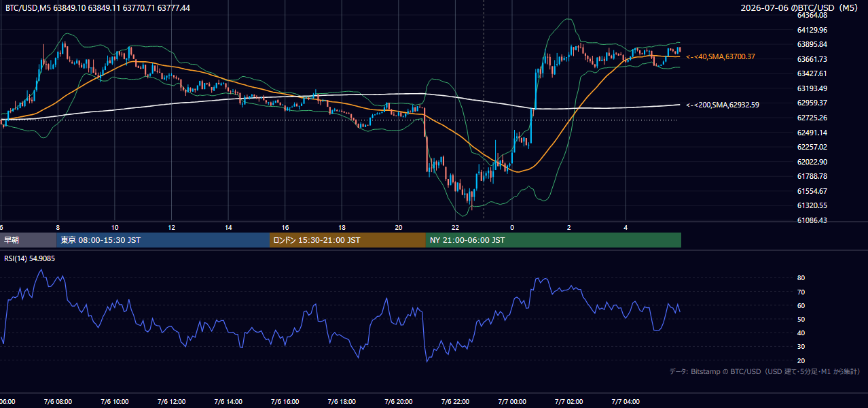Click price axis label 61320.55
The image size is (868, 408).
(812, 205)
